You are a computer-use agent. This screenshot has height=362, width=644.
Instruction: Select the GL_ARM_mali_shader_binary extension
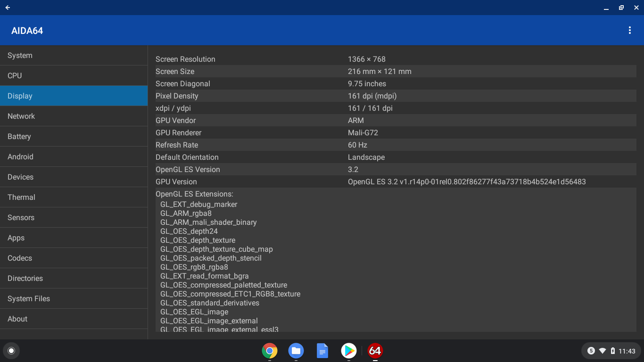pyautogui.click(x=208, y=222)
